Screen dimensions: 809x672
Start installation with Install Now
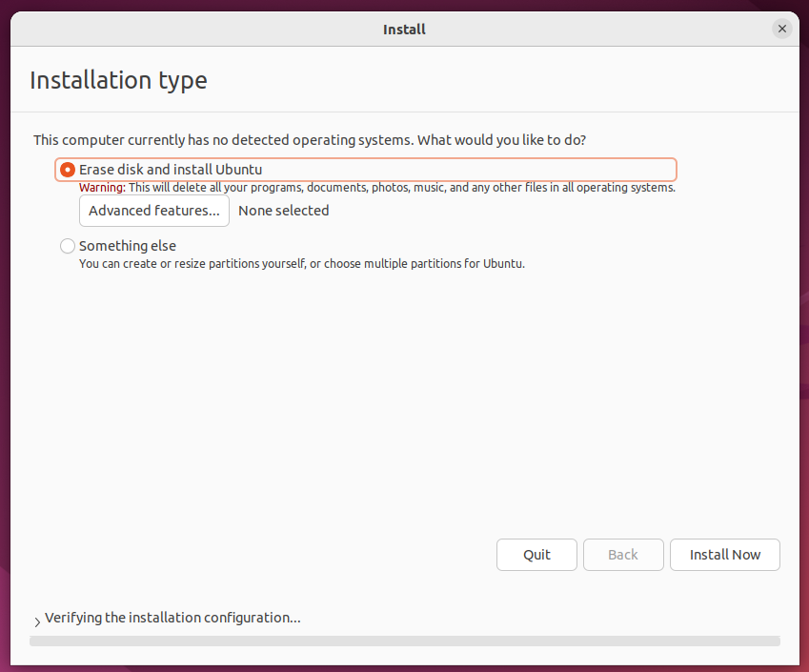click(x=725, y=555)
